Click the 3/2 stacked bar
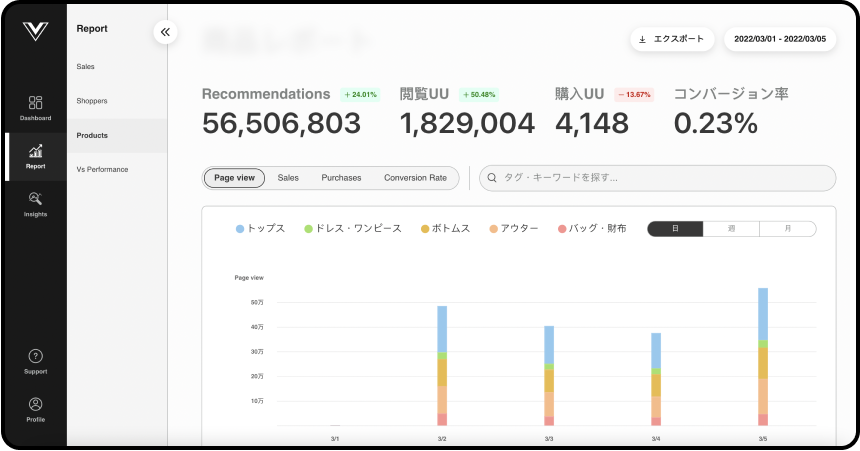This screenshot has height=451, width=860. pyautogui.click(x=442, y=366)
